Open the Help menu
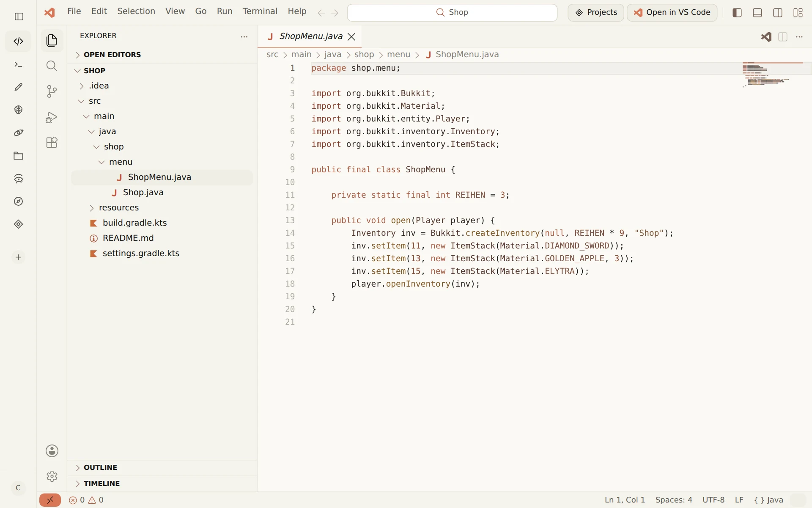Viewport: 812px width, 508px height. 297,11
